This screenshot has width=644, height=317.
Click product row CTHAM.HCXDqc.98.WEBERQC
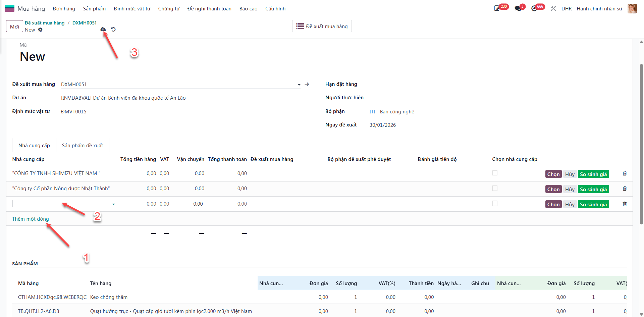[319, 297]
